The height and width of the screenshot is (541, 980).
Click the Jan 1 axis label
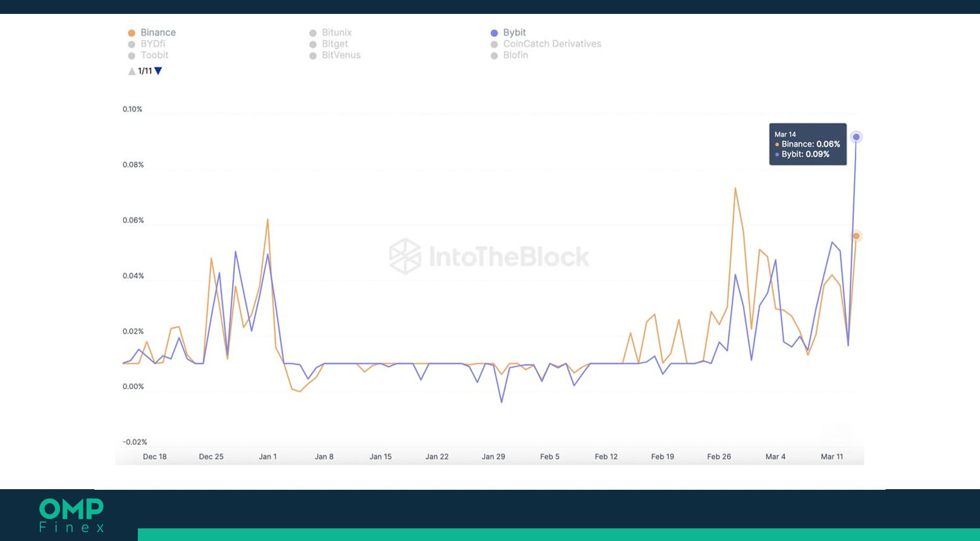click(x=267, y=456)
